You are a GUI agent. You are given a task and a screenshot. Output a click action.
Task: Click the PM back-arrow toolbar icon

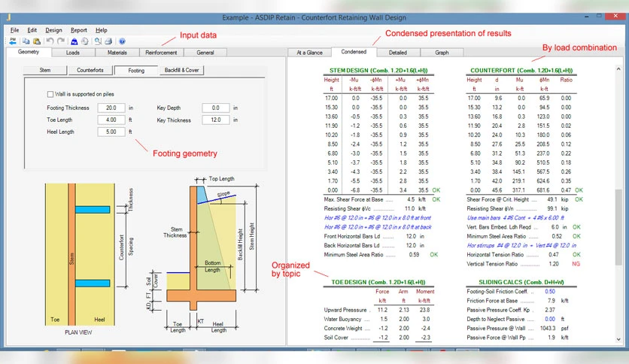pyautogui.click(x=13, y=41)
